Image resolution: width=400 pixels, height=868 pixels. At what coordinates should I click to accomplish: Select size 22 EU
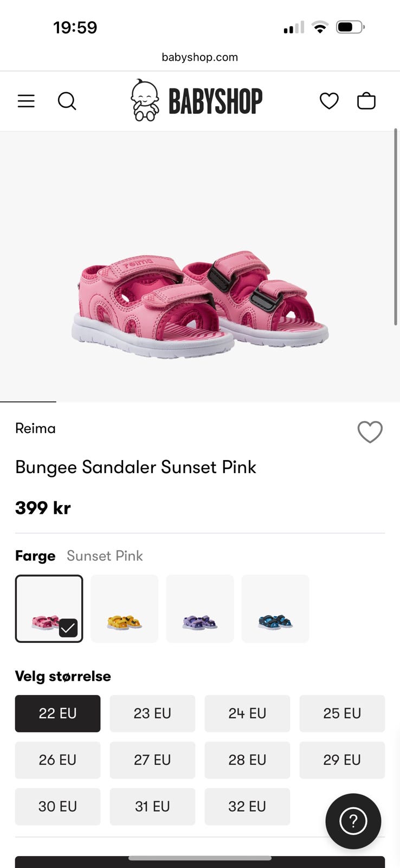pyautogui.click(x=57, y=713)
